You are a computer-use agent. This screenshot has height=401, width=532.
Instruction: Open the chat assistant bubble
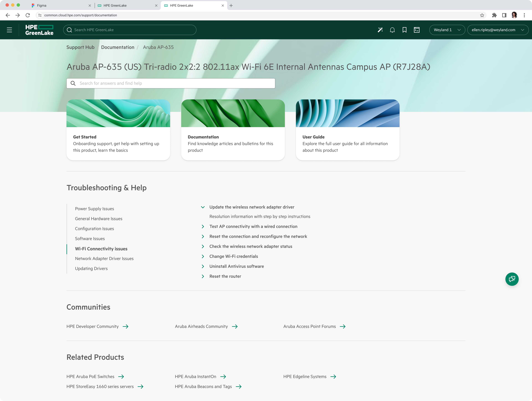512,279
